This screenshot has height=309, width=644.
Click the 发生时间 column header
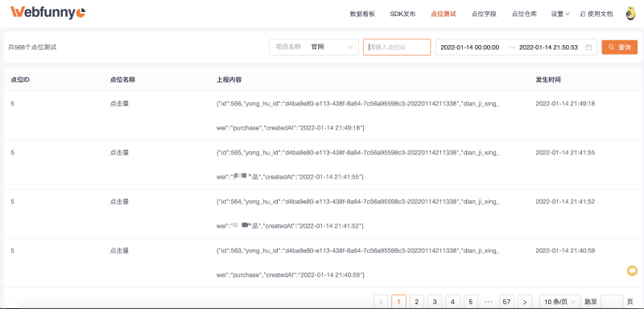click(548, 80)
